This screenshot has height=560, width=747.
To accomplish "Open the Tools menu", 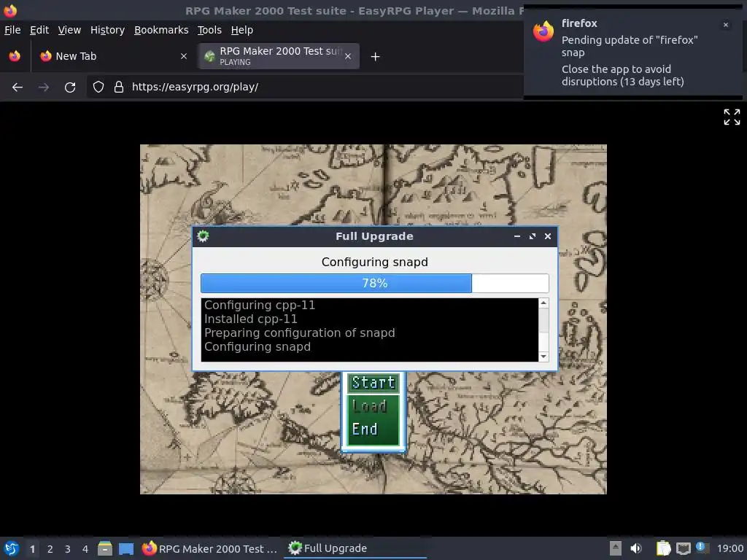I will 209,30.
